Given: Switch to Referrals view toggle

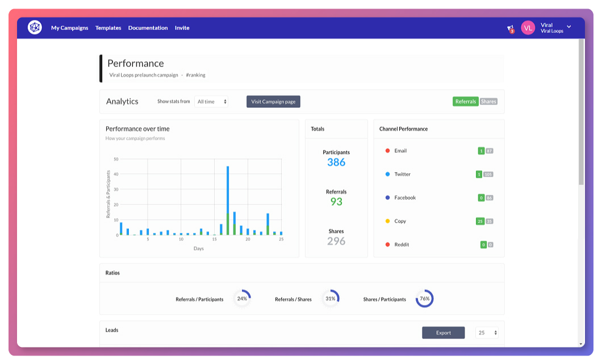Looking at the screenshot, I should point(465,102).
